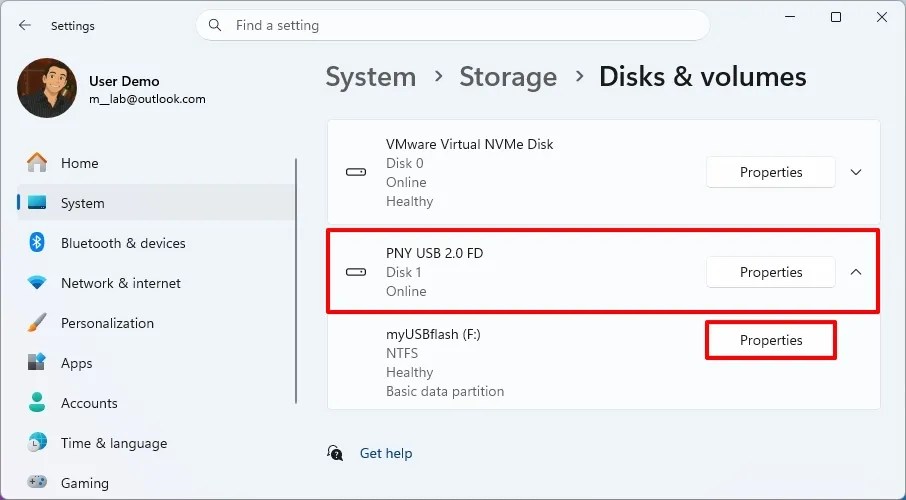Viewport: 906px width, 500px height.
Task: Open Properties for myUSBflash (F:) volume
Action: tap(771, 340)
